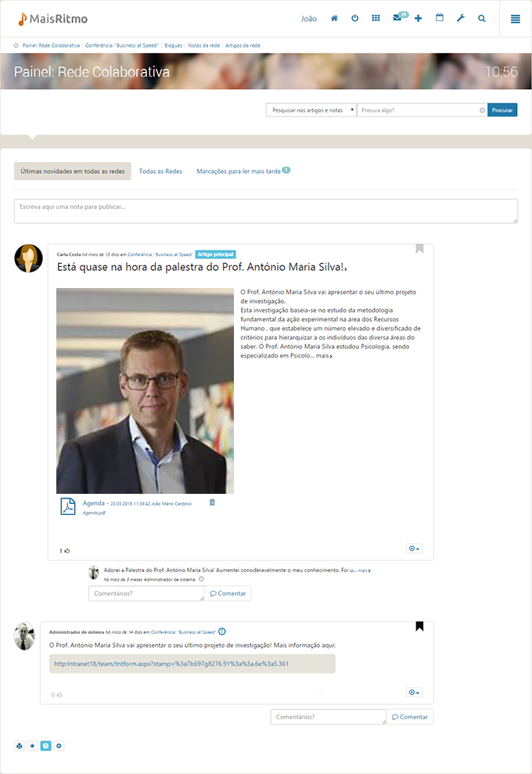Open the wrench settings icon

(x=461, y=18)
